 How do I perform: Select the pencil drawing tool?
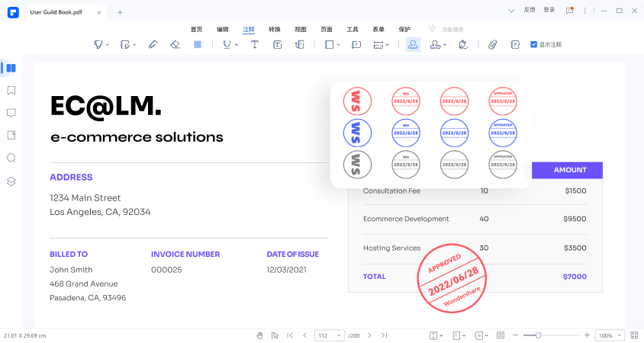coord(153,45)
